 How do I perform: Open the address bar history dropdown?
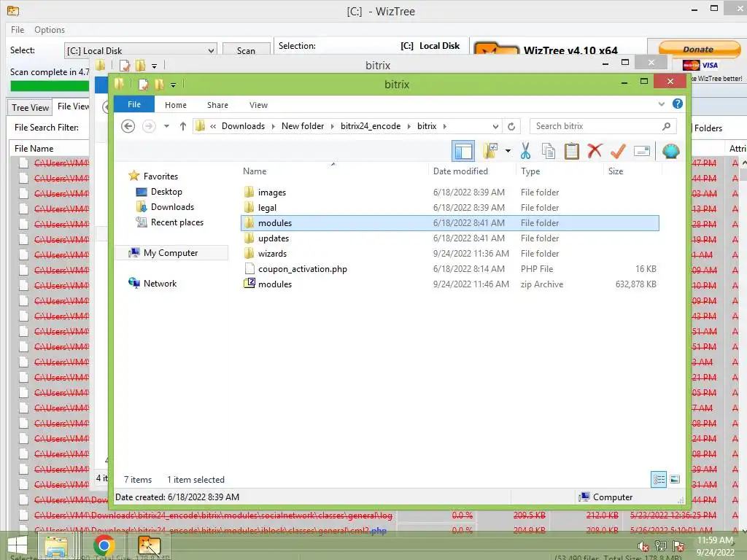click(495, 126)
